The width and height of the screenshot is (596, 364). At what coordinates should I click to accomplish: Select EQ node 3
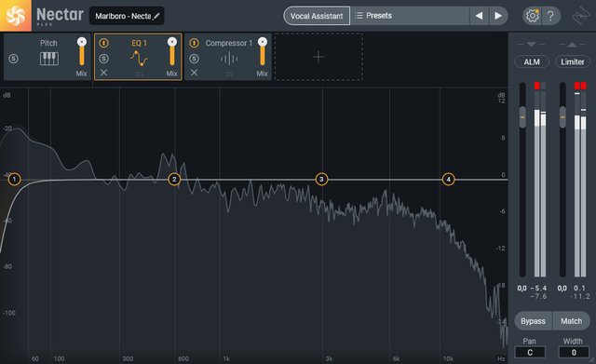[321, 179]
